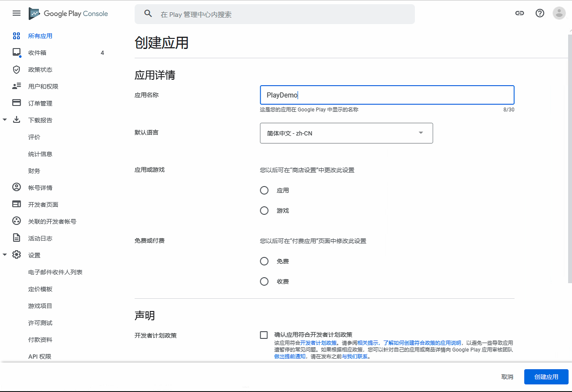Image resolution: width=572 pixels, height=392 pixels.
Task: Click the link icon in the top bar
Action: [520, 13]
